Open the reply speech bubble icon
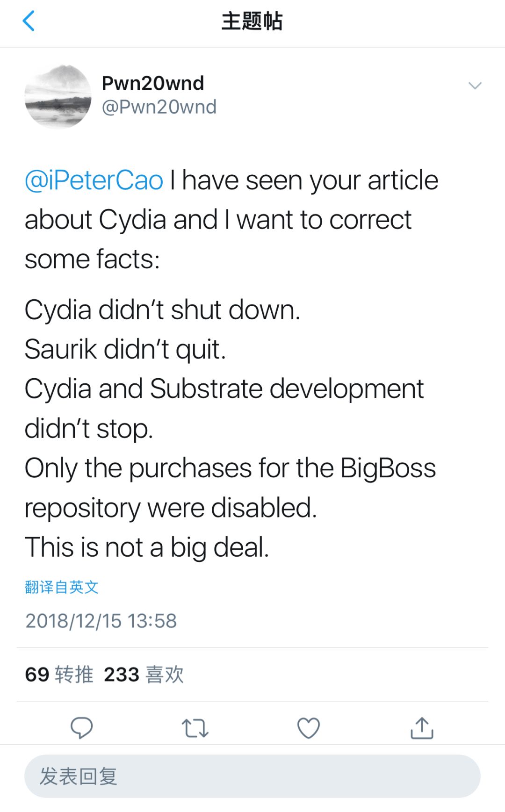 (x=81, y=728)
